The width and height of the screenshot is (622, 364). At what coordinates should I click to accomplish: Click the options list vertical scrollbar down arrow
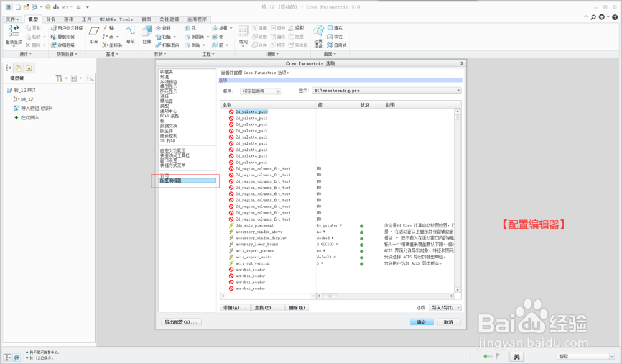coord(457,290)
